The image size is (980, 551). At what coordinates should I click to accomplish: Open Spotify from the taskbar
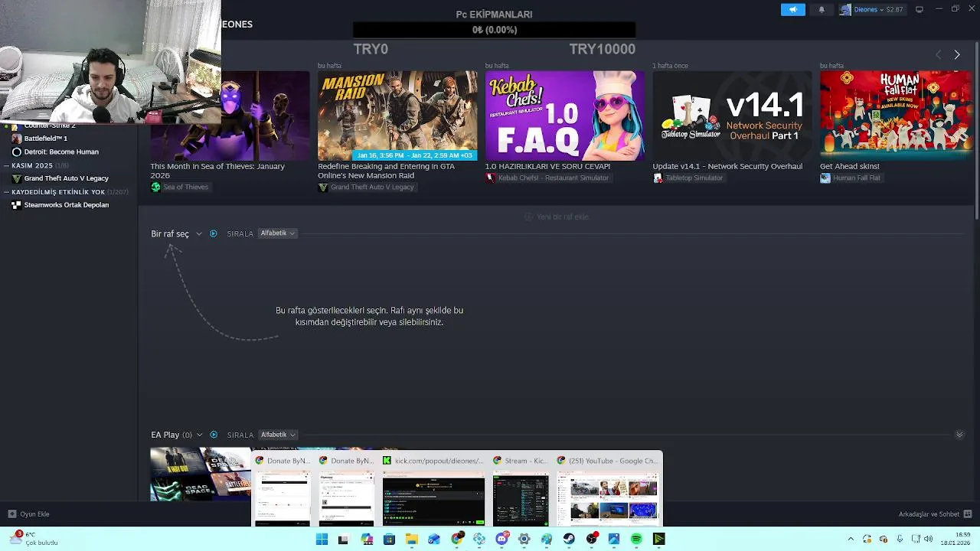tap(636, 540)
